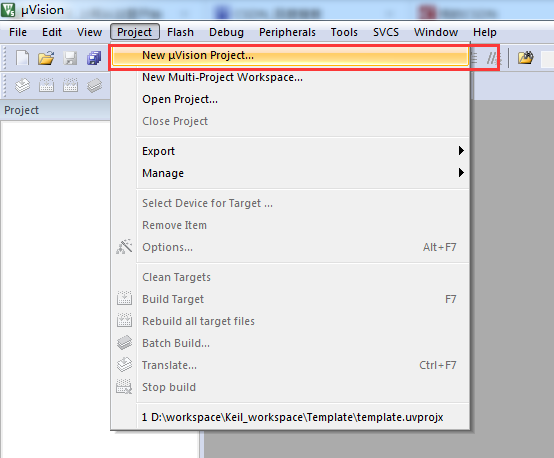Choose New Multi-Project Workspace...
This screenshot has width=554, height=458.
290,77
